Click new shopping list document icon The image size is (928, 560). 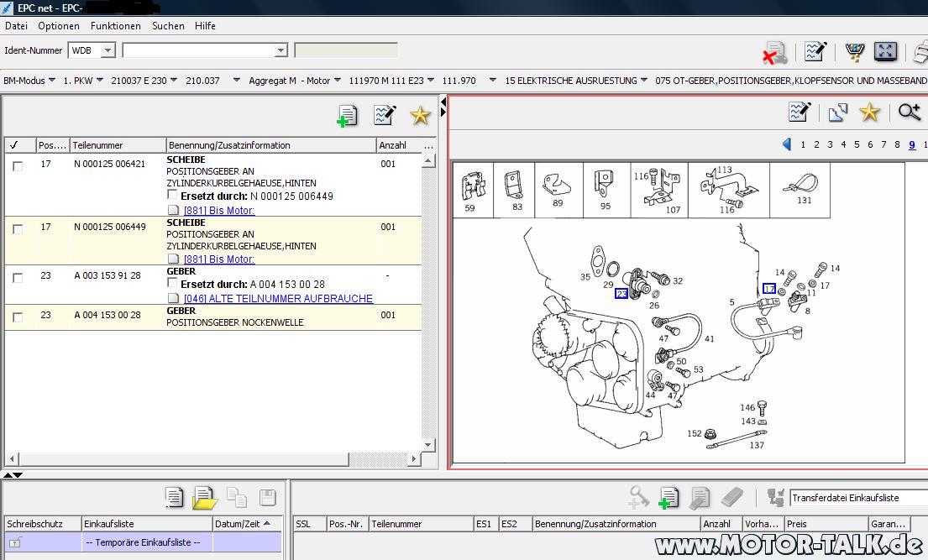[x=174, y=497]
